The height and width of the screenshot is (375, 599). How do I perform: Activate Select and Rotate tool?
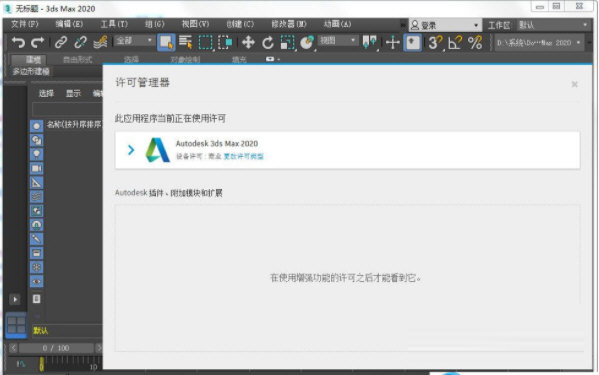pyautogui.click(x=268, y=42)
